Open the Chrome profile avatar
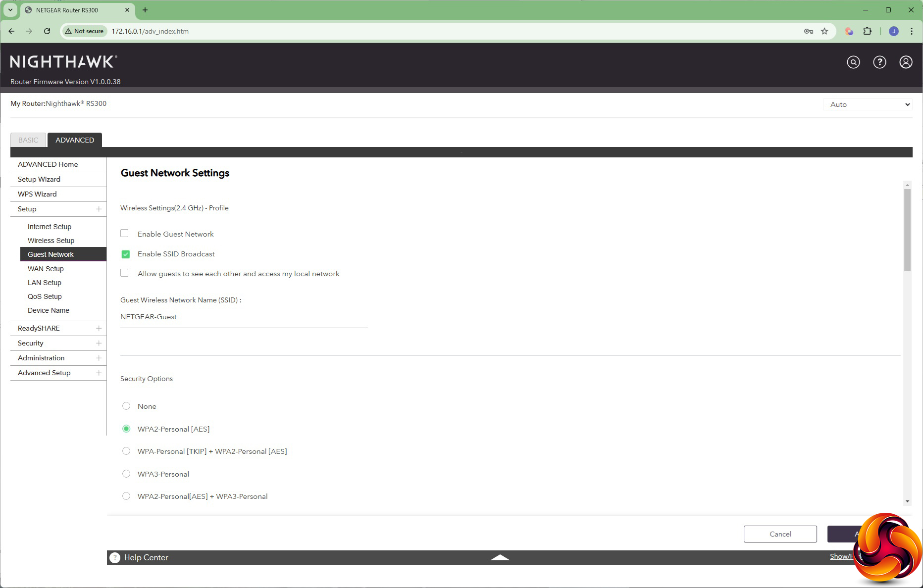This screenshot has width=923, height=588. click(x=894, y=31)
